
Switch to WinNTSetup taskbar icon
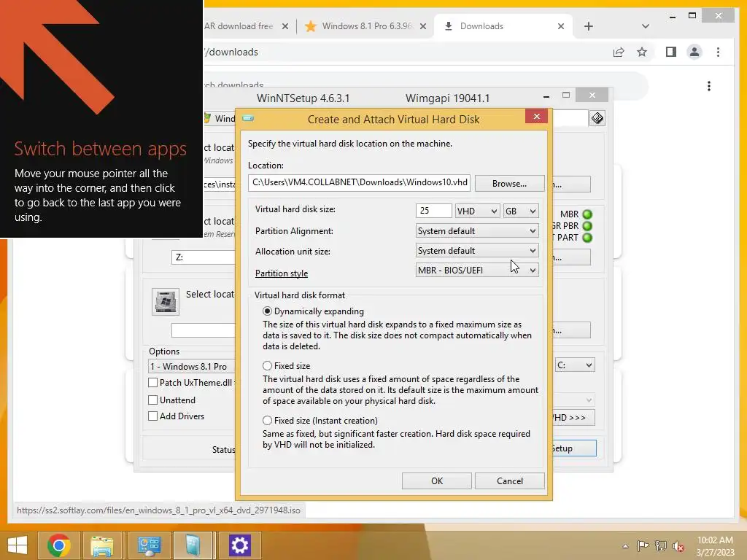[193, 545]
